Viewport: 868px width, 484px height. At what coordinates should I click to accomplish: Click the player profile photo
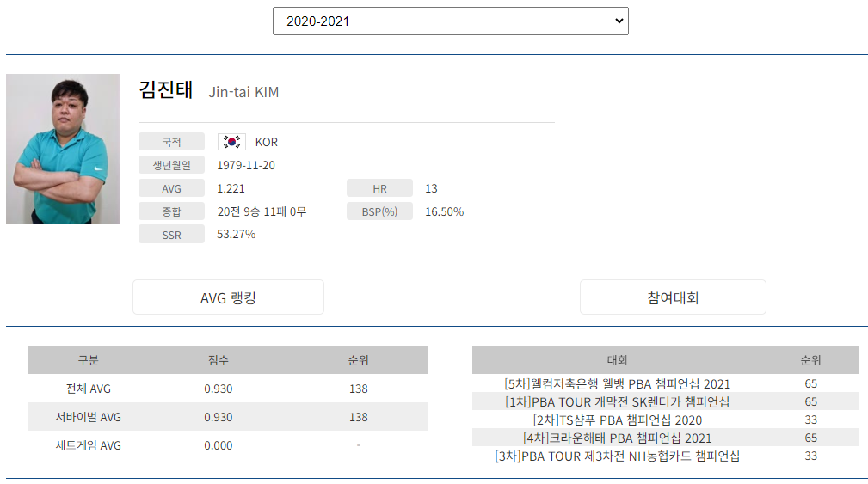(x=63, y=149)
